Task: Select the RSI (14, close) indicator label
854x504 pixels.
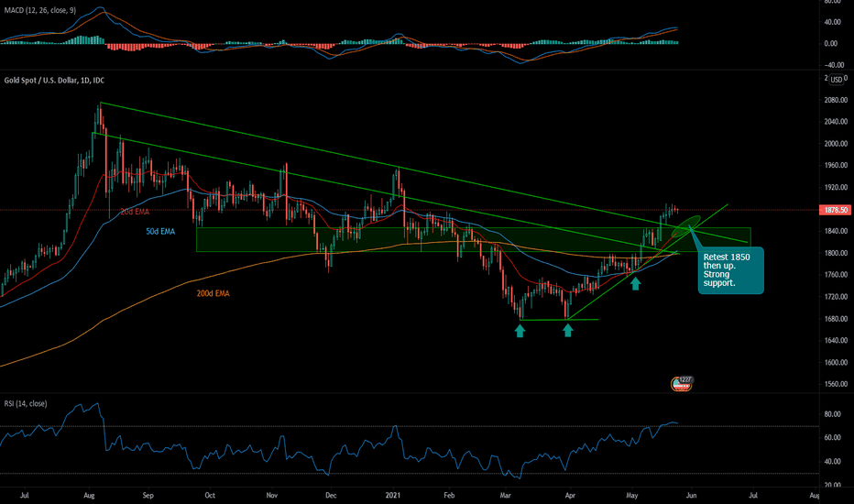Action: pyautogui.click(x=26, y=404)
